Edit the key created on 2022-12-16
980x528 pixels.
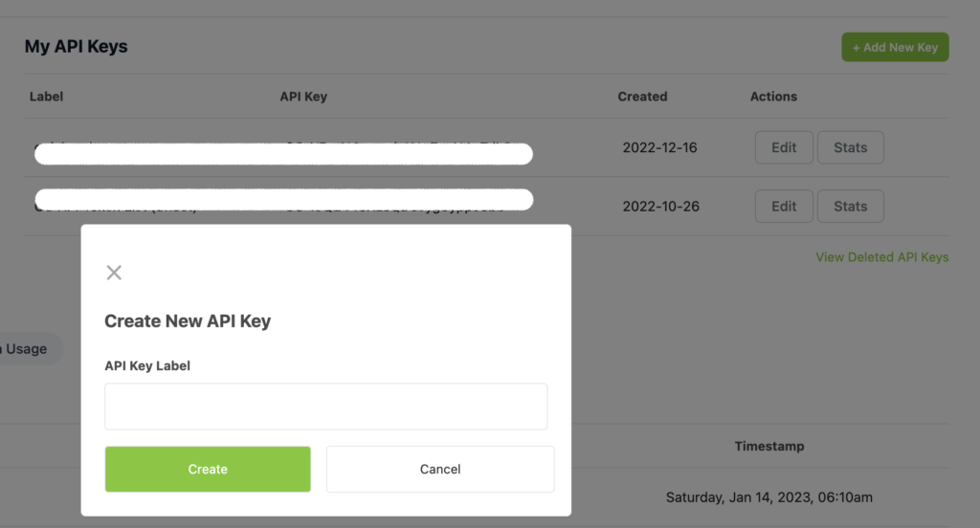click(x=784, y=147)
